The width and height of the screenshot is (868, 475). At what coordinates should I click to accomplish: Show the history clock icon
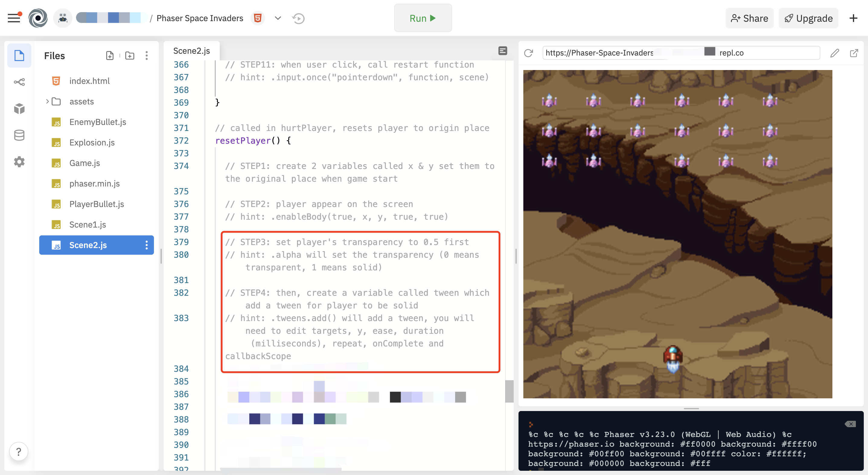pyautogui.click(x=298, y=18)
